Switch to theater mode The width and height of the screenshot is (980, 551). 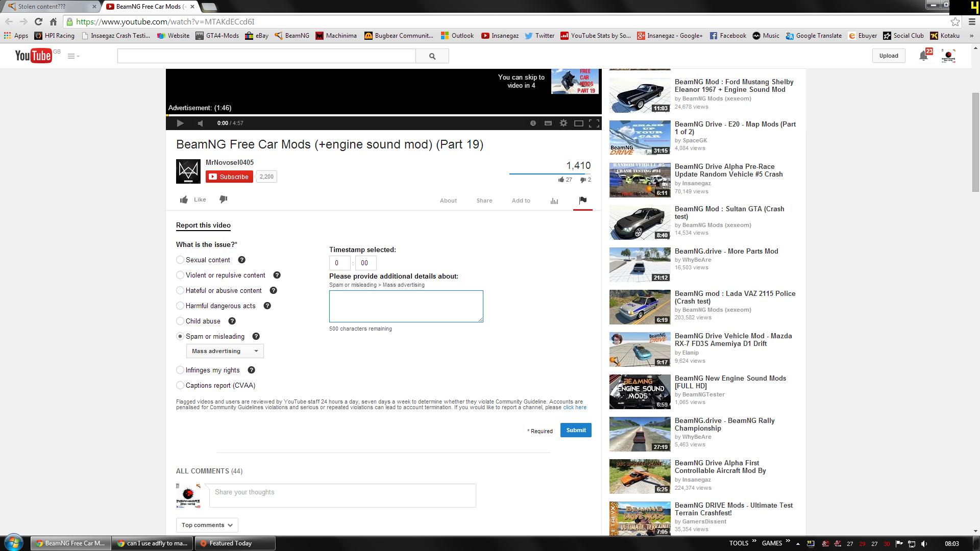tap(579, 123)
